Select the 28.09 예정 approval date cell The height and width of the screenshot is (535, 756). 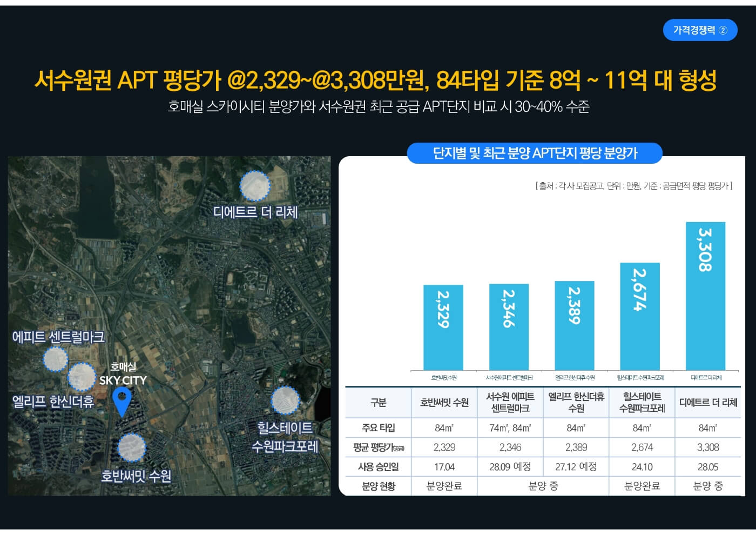pyautogui.click(x=509, y=466)
